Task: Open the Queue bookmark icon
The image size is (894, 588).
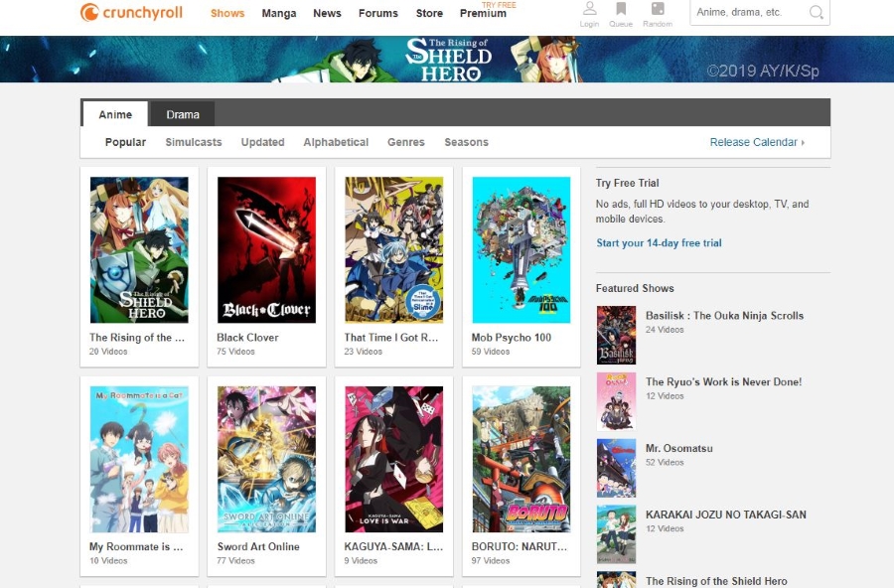Action: tap(621, 9)
